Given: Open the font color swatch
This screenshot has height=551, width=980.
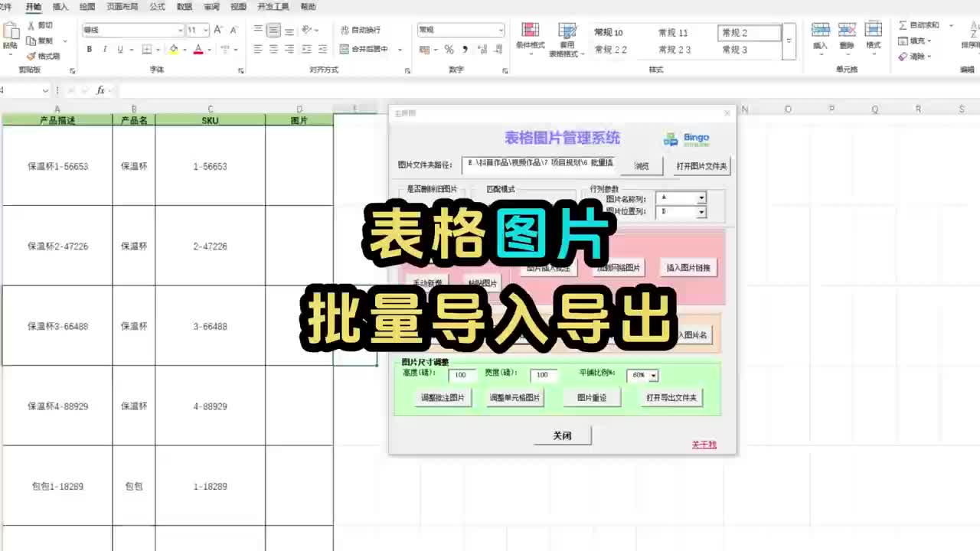Looking at the screenshot, I should tap(198, 48).
